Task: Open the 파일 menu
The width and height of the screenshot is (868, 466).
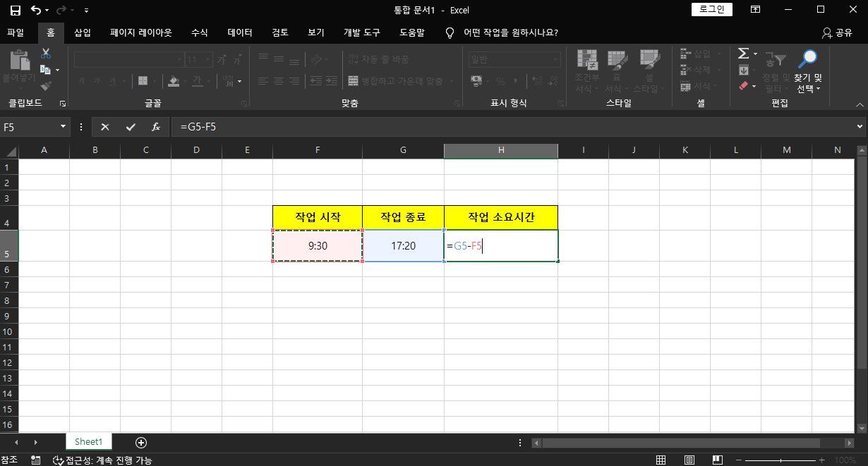Action: (x=16, y=32)
